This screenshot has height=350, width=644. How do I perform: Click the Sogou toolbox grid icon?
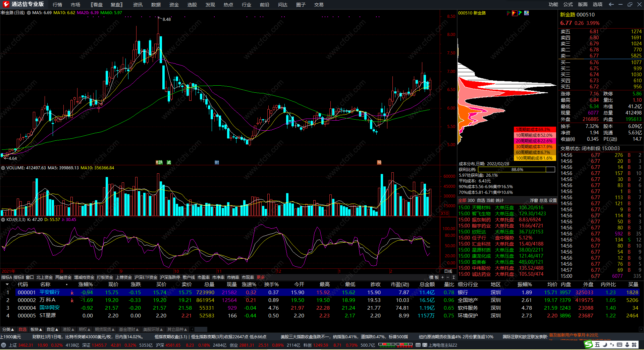634,345
